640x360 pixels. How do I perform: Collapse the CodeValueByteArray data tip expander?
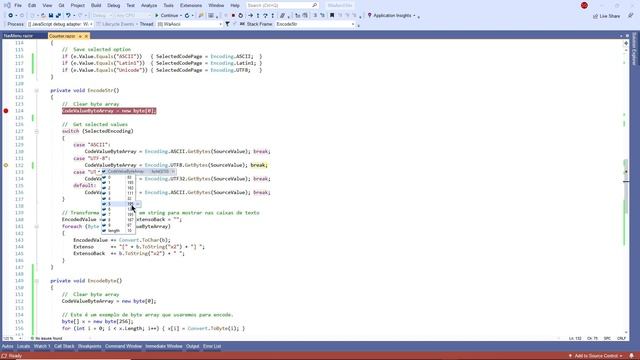[99, 171]
